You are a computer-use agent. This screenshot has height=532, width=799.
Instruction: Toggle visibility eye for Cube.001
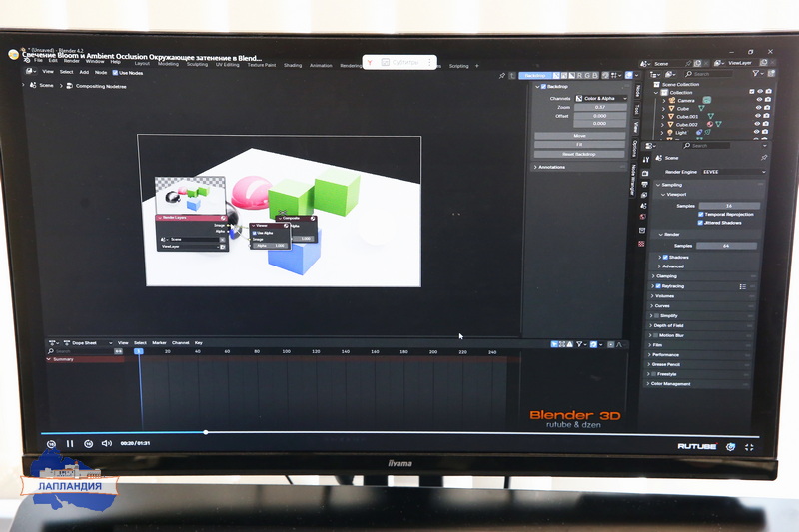[758, 116]
